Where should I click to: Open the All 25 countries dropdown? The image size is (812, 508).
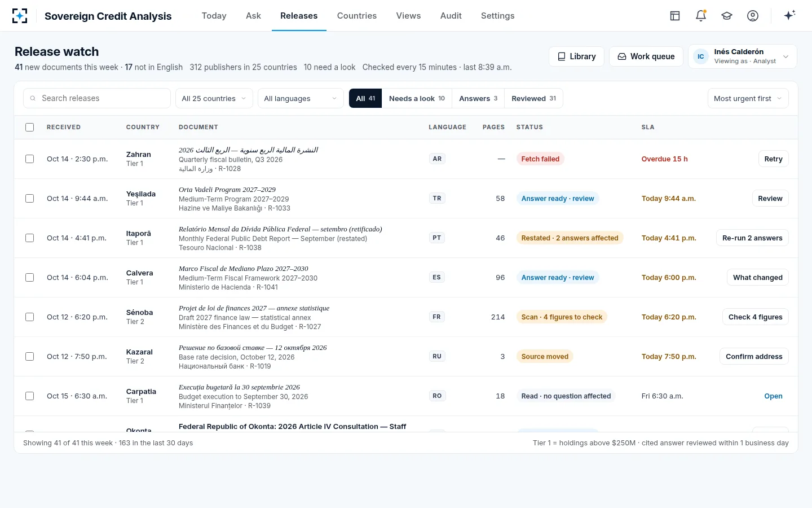[214, 98]
